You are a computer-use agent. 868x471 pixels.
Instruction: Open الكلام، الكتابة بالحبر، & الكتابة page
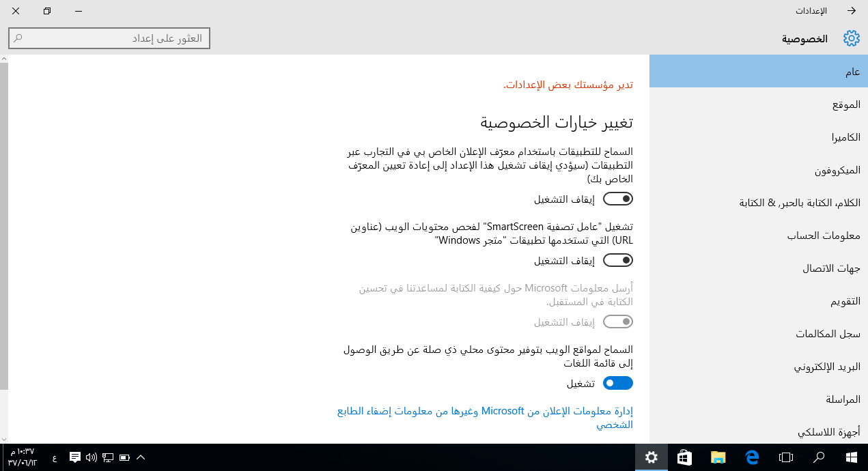coord(759,203)
